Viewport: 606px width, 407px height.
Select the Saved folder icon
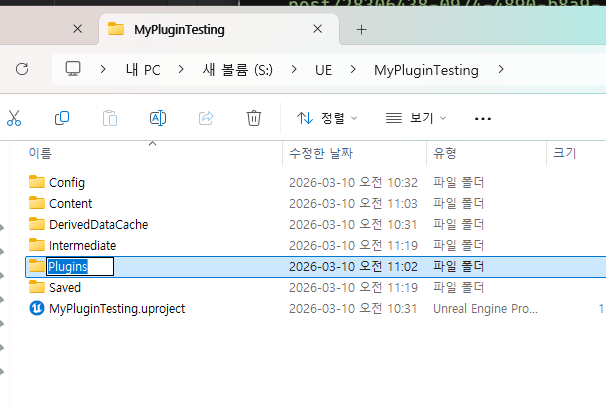tap(37, 287)
